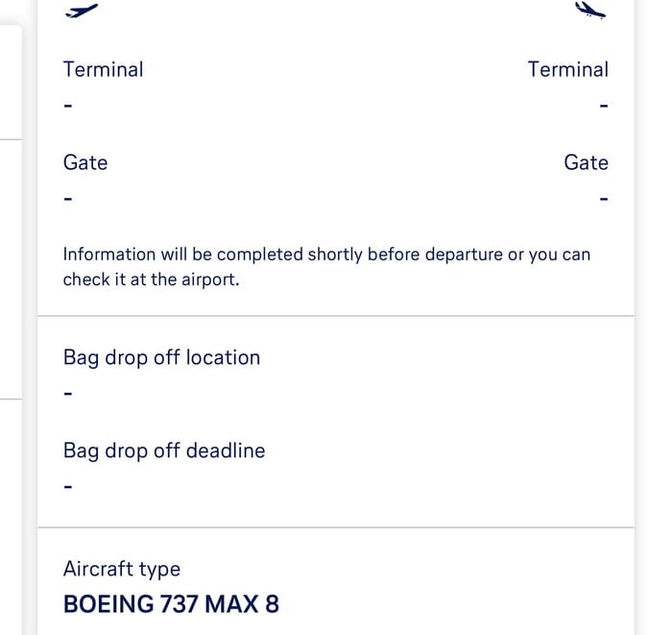Click the arrival gate dash value
This screenshot has height=635, width=672.
603,199
